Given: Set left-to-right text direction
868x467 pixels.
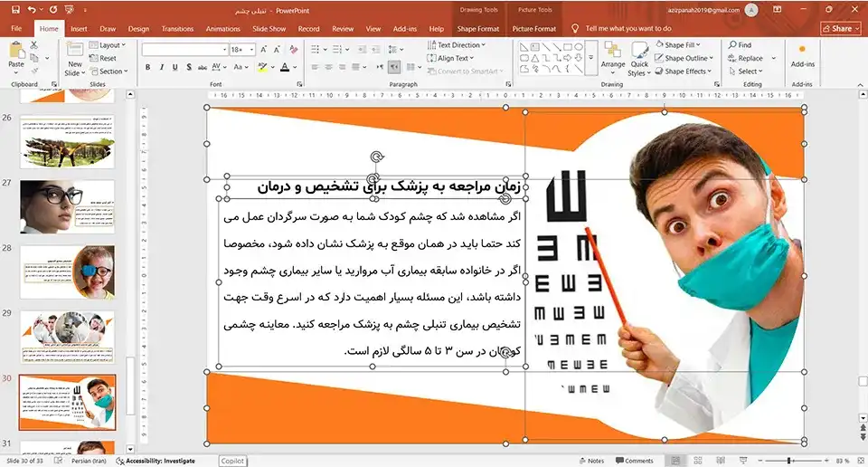Looking at the screenshot, I should (380, 67).
